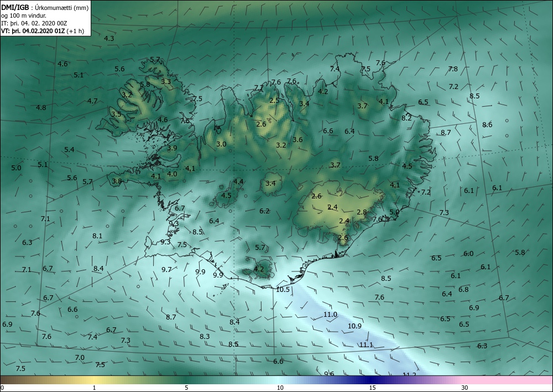Click the 10.9 value on the map
The height and width of the screenshot is (392, 553).
tap(355, 326)
